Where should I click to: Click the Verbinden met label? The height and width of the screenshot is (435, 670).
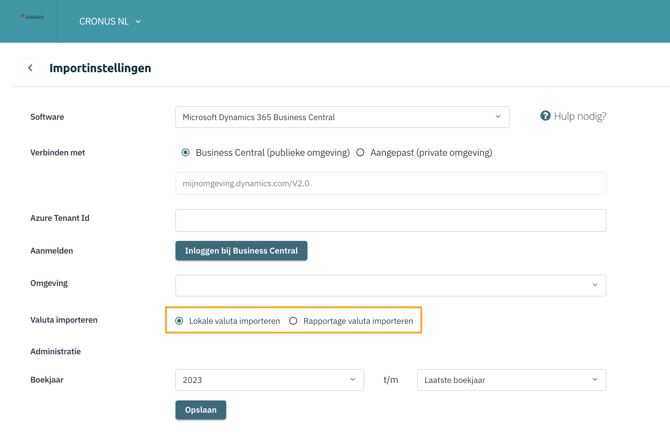click(x=58, y=153)
